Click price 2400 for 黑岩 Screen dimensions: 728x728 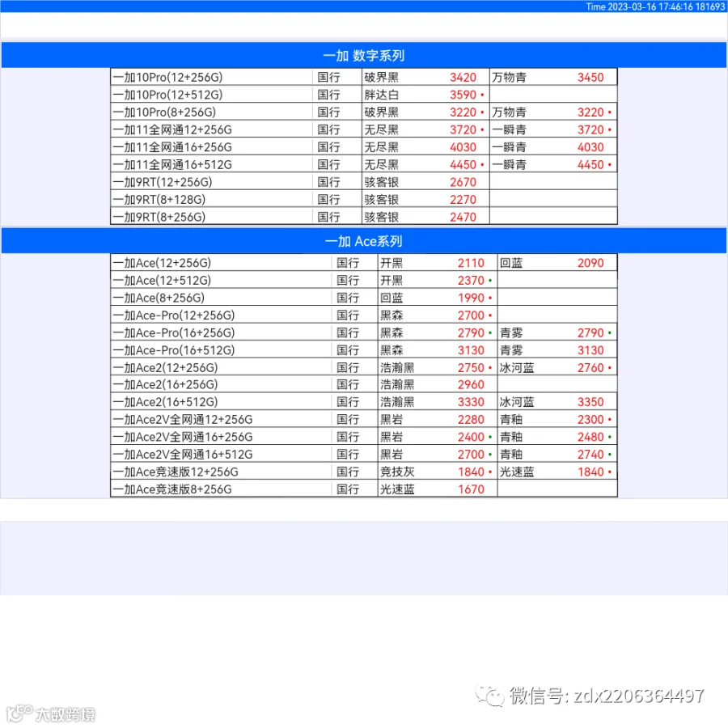[x=471, y=437]
